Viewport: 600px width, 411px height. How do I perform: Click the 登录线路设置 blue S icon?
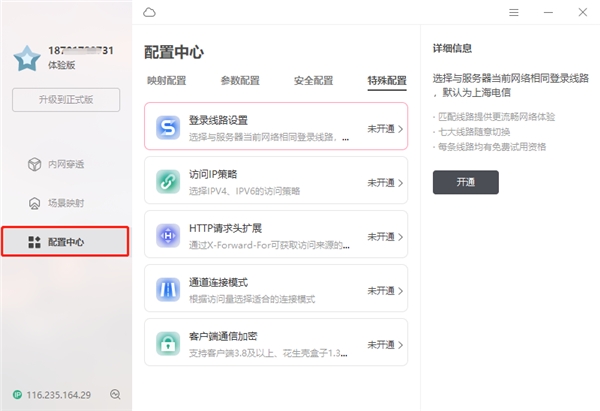coord(167,127)
